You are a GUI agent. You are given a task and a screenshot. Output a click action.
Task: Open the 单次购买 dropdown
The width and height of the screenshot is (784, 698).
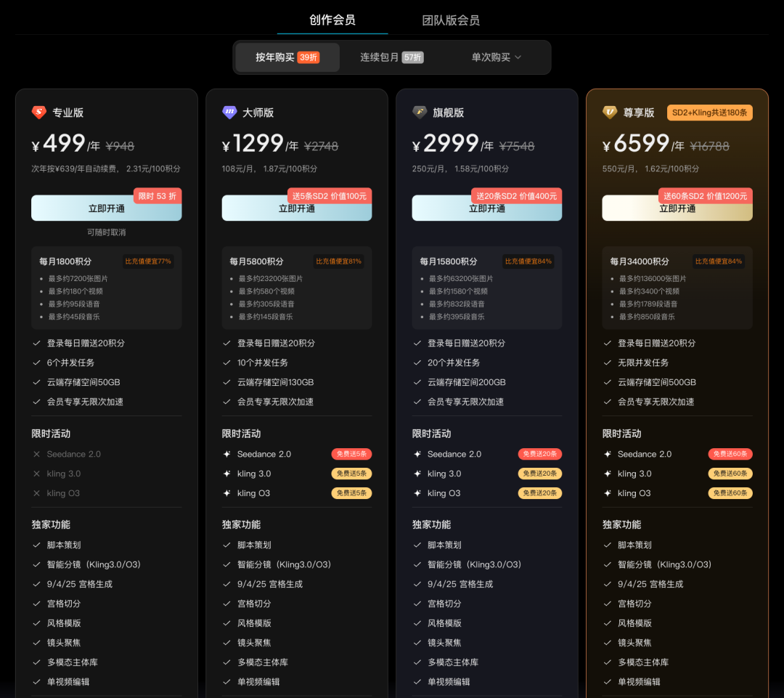click(x=496, y=57)
